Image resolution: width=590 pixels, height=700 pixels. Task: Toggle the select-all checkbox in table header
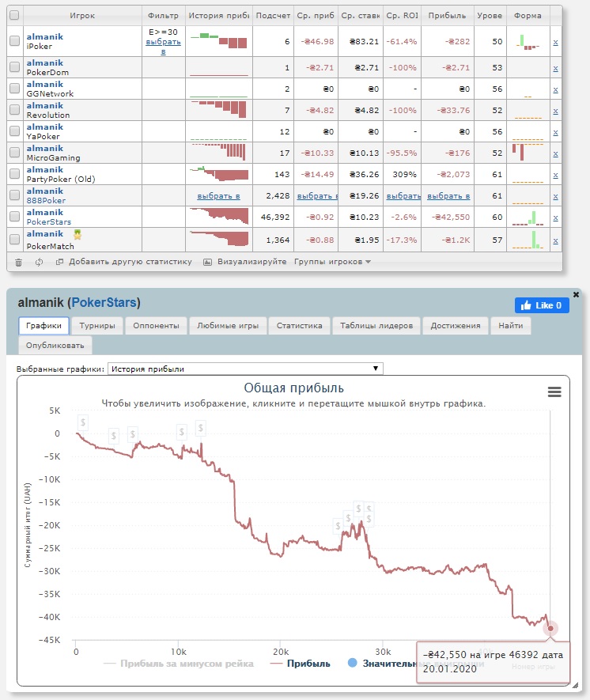pyautogui.click(x=14, y=15)
